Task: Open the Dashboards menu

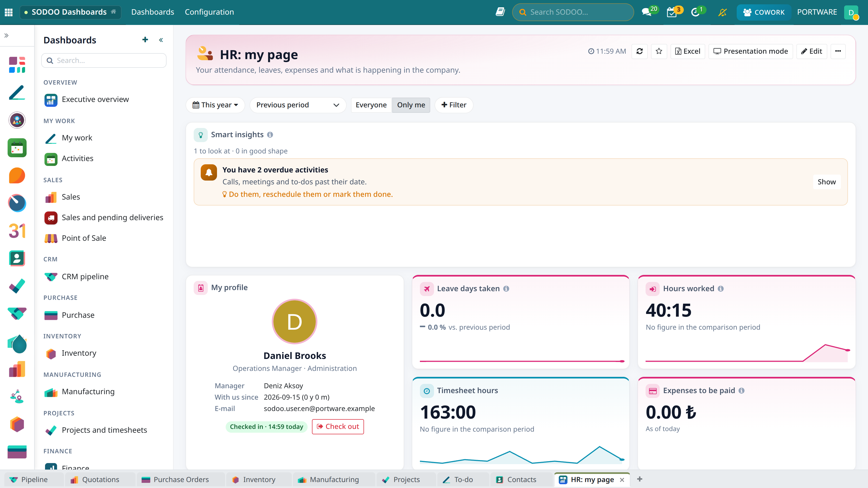Action: click(x=153, y=12)
